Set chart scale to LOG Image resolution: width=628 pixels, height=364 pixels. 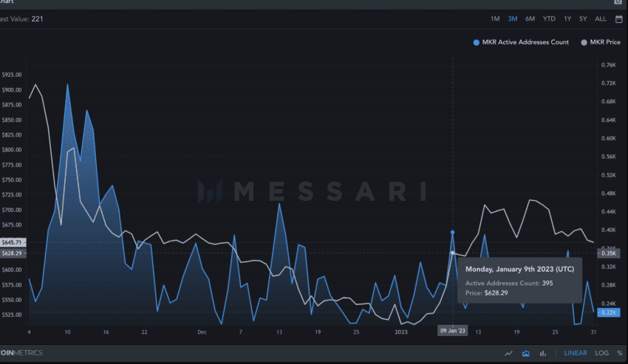(x=601, y=353)
